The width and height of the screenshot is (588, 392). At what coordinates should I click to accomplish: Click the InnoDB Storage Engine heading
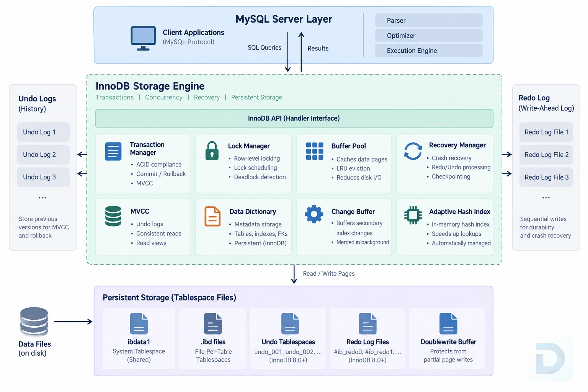coord(150,86)
